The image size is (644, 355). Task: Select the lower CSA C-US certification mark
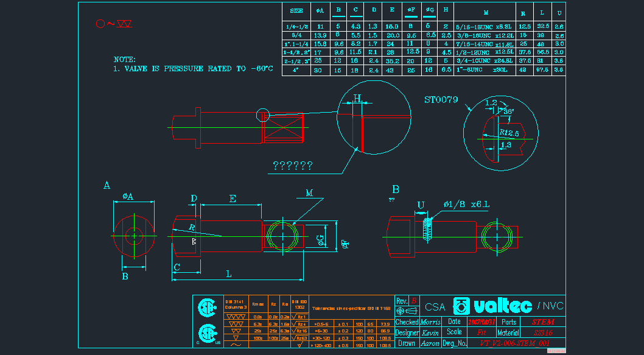pyautogui.click(x=206, y=334)
